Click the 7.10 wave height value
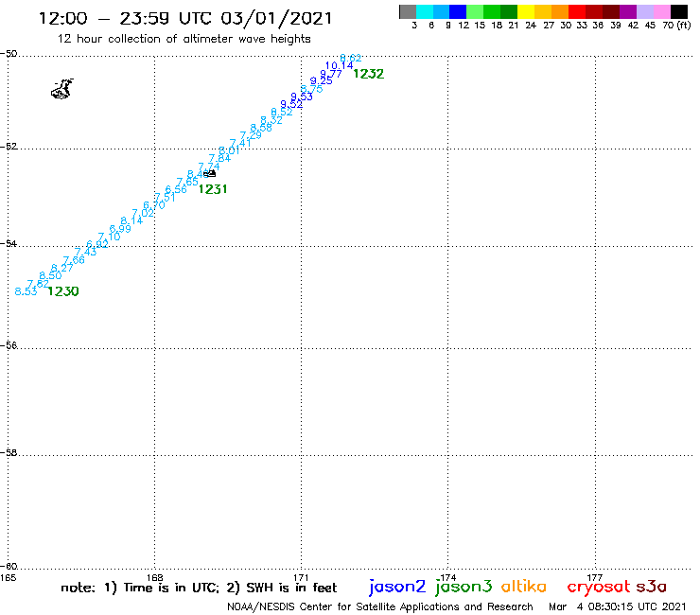This screenshot has width=700, height=615. point(109,237)
